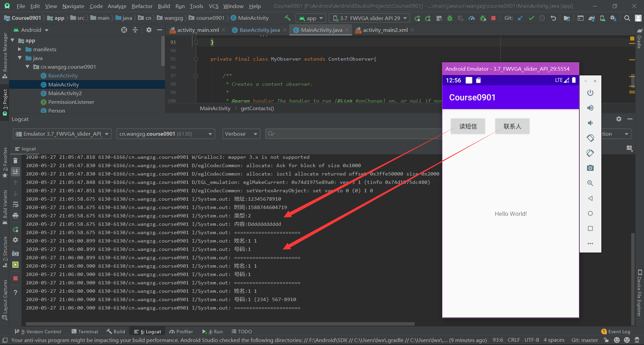This screenshot has width=644, height=345.
Task: Open project pane settings gear
Action: pos(149,30)
